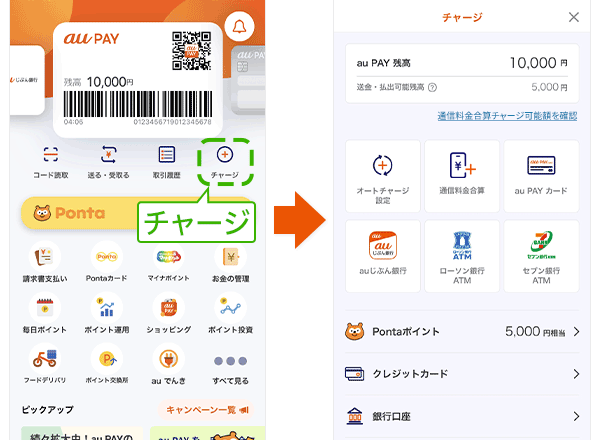Viewport: 600px width, 440px height.
Task: Tap the ピックアップ heading
Action: pos(47,410)
